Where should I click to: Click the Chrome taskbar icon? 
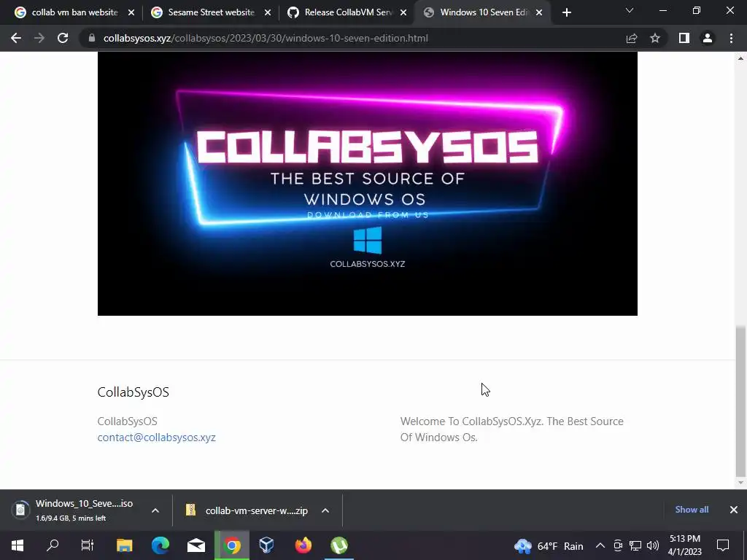pyautogui.click(x=232, y=545)
